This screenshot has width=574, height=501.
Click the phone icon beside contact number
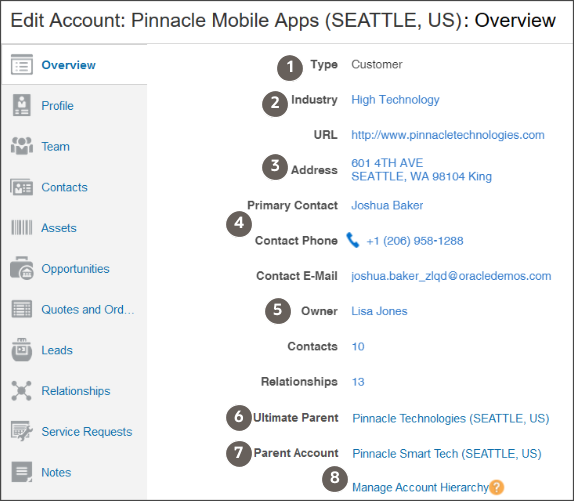tap(353, 240)
